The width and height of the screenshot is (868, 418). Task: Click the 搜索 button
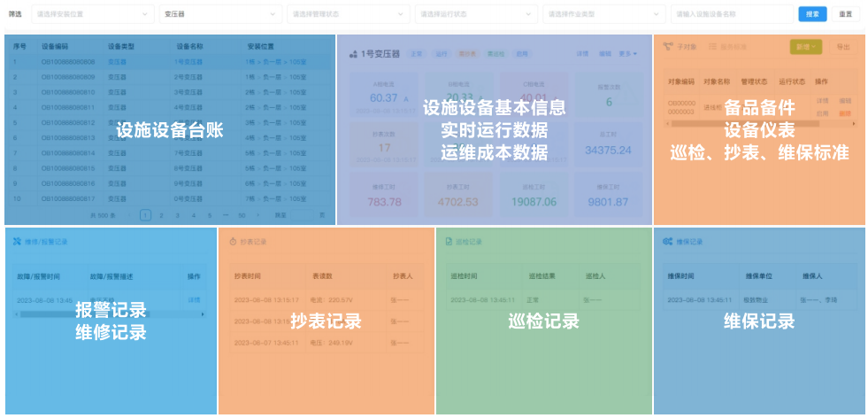click(812, 14)
